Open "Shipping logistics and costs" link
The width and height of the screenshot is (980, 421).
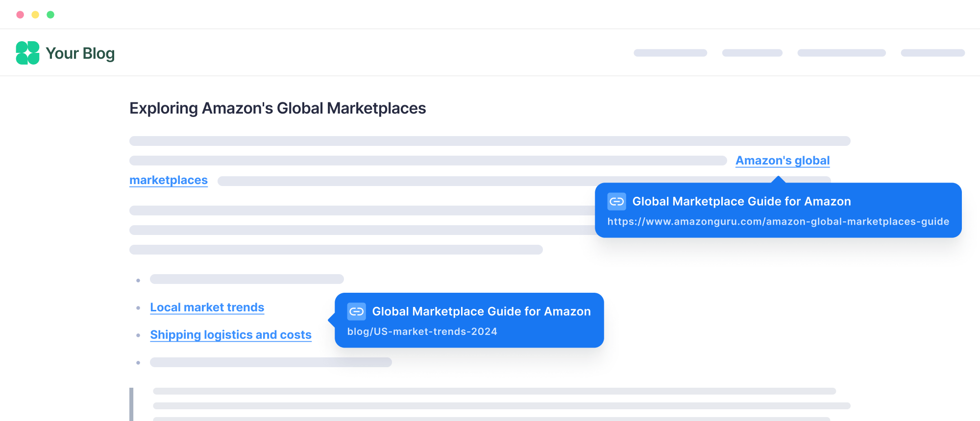point(231,335)
